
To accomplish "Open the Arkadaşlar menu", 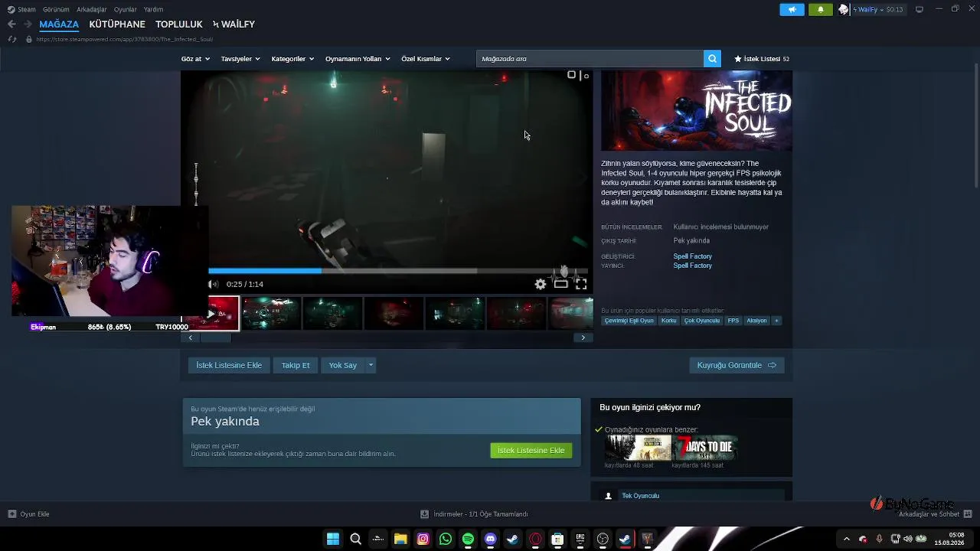I will [92, 9].
